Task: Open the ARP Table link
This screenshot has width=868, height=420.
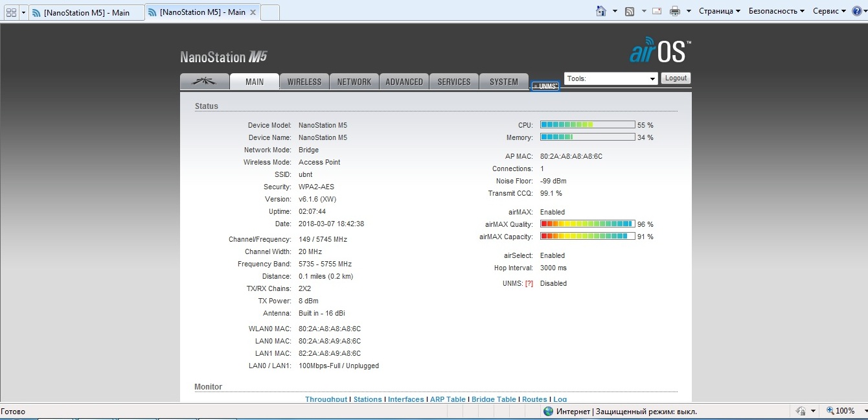Action: point(448,399)
